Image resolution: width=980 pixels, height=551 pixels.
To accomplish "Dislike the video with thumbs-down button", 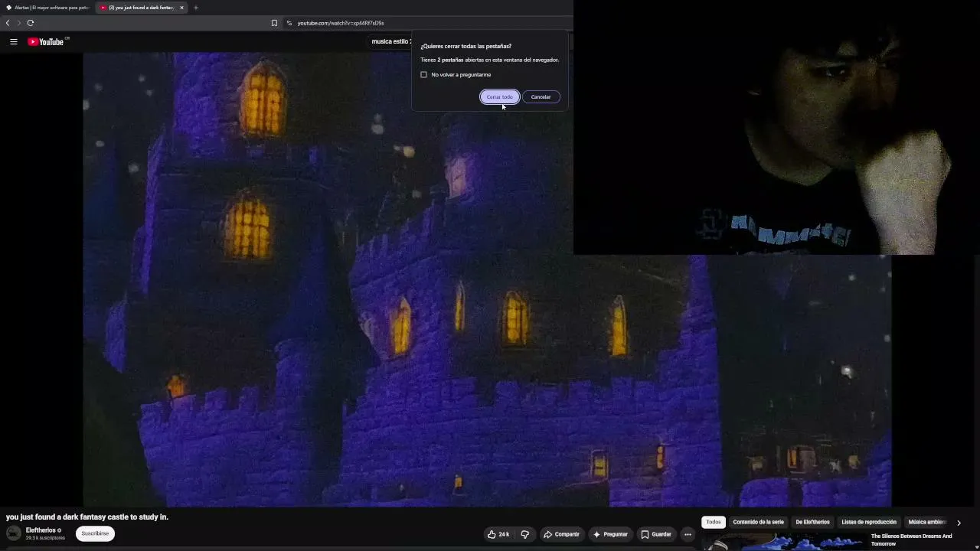I will [524, 534].
